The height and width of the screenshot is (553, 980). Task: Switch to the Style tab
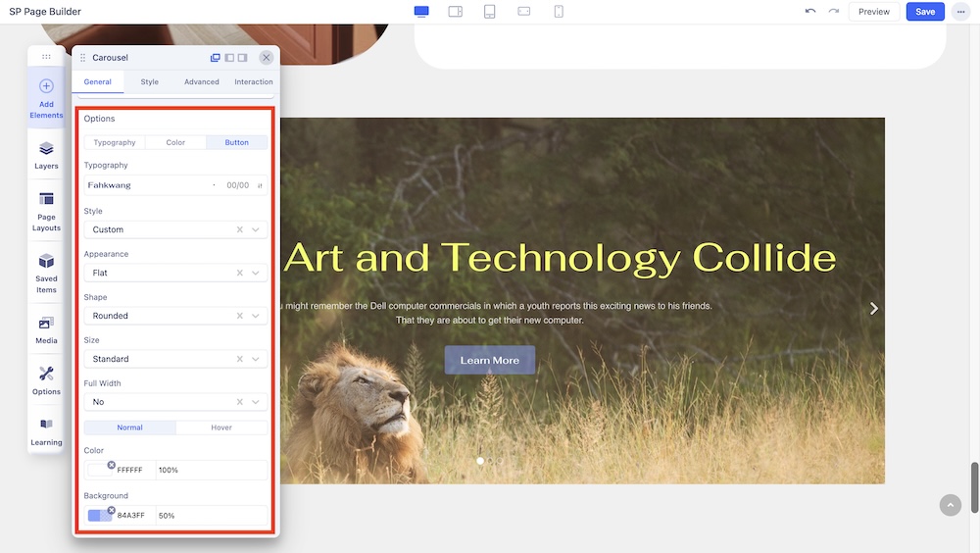(149, 82)
